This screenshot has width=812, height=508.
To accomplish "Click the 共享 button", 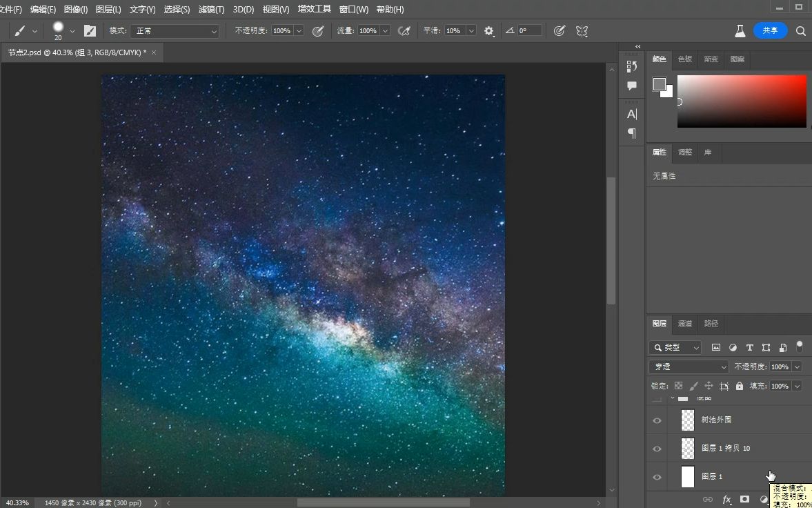I will pyautogui.click(x=770, y=30).
